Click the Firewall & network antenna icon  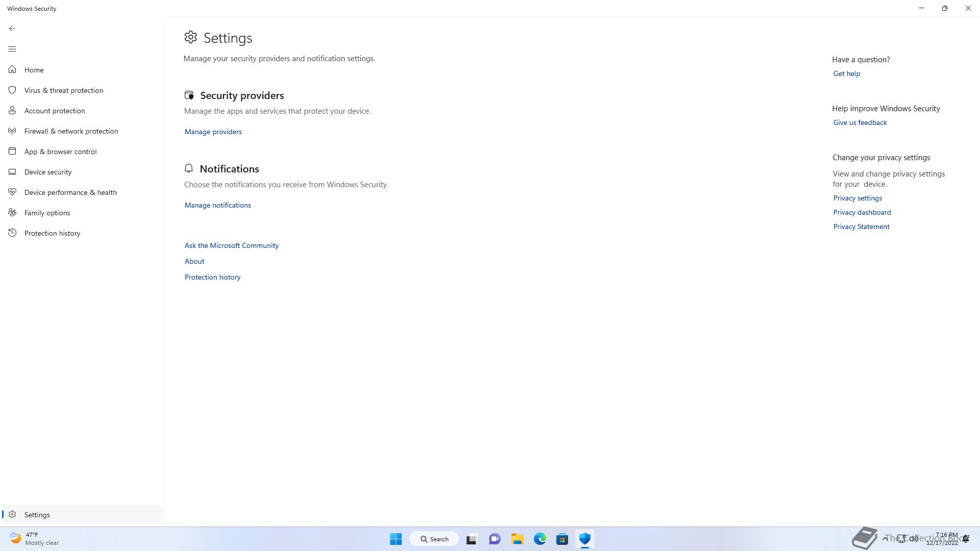[12, 131]
